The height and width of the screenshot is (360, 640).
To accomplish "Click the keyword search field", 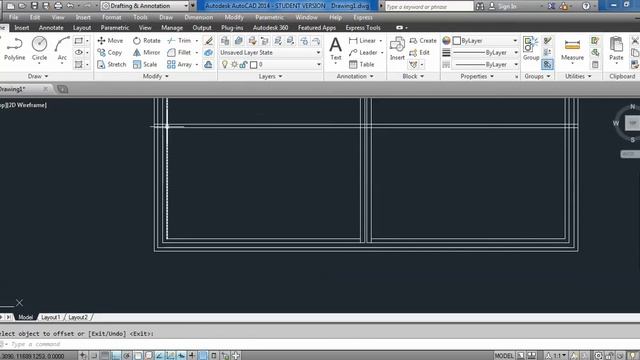I will pos(429,6).
